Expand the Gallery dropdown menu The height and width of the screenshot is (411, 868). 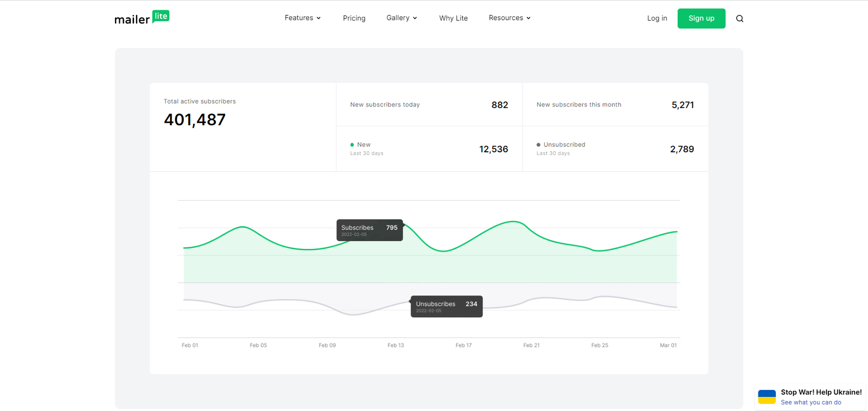pos(402,18)
